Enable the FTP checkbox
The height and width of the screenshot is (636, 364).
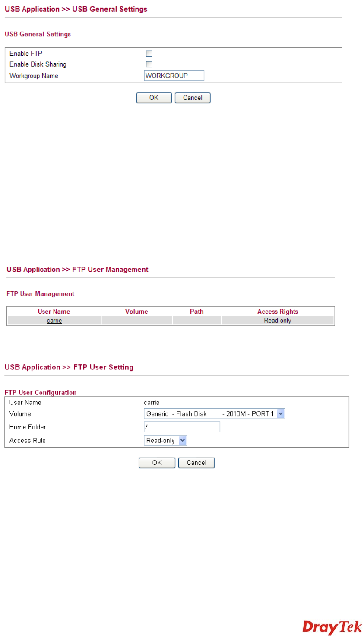pyautogui.click(x=149, y=54)
